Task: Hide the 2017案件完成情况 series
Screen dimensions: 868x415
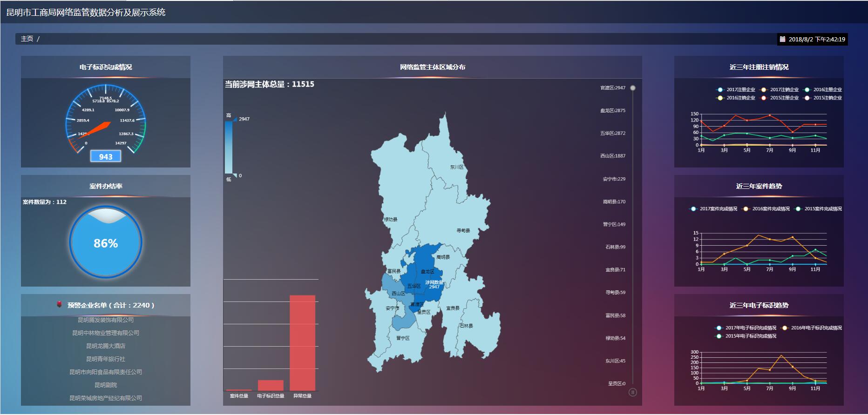Action: click(713, 209)
